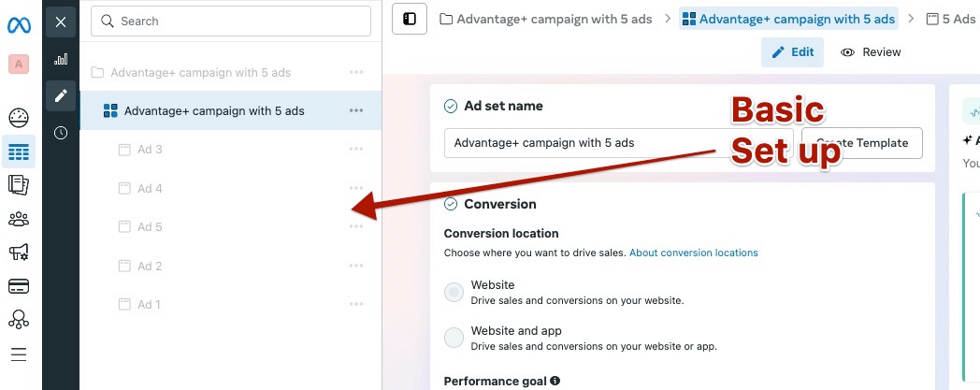Switch to the Review tab
Screen dimensions: 980x390
[x=872, y=52]
